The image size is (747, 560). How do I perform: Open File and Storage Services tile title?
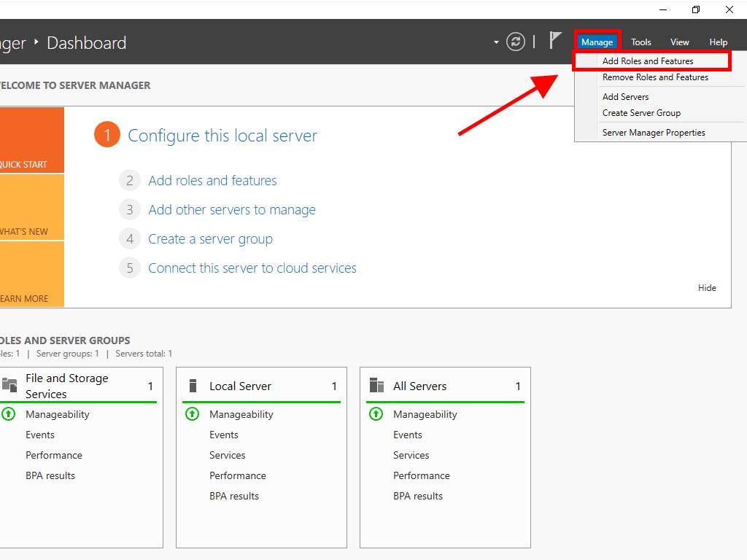(66, 386)
